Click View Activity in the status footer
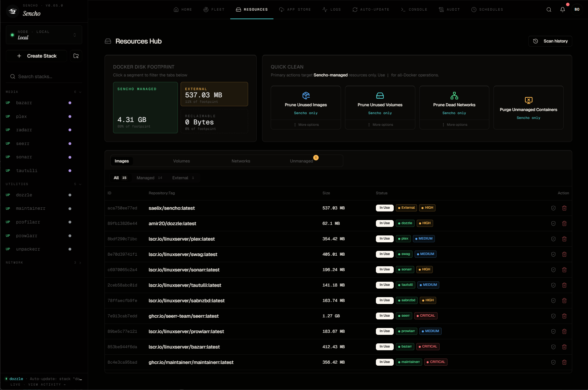 pos(47,385)
